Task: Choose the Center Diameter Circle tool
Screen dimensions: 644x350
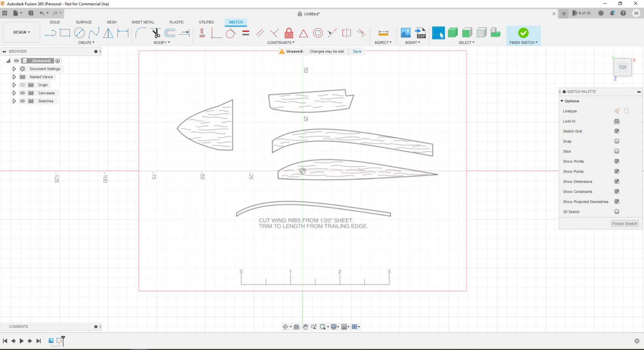Action: pyautogui.click(x=79, y=33)
